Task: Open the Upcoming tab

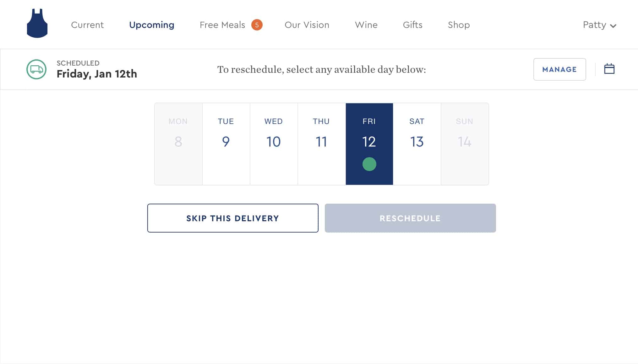Action: [152, 25]
